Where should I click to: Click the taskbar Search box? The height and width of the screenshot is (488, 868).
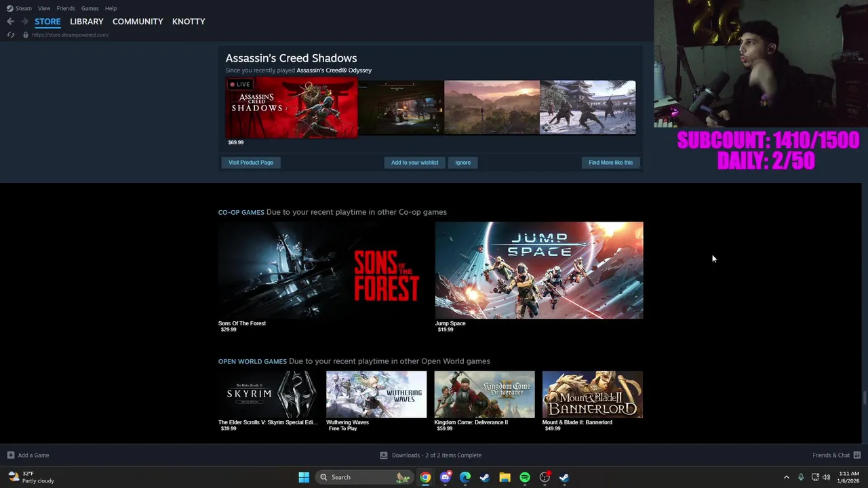[364, 477]
